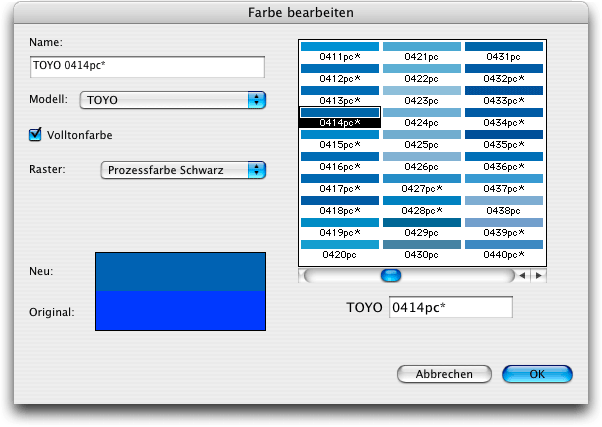The width and height of the screenshot is (602, 427).
Task: Select highlighted swatch 0414pc*
Action: click(x=340, y=117)
